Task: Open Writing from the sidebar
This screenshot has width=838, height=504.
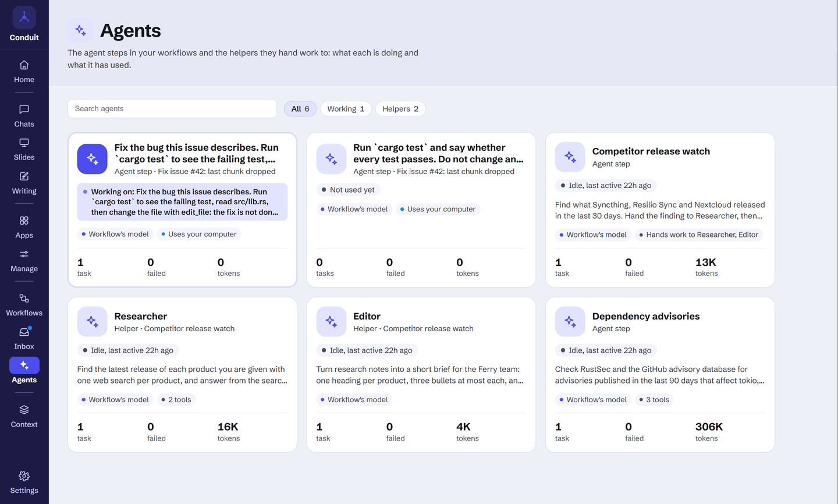Action: click(x=24, y=183)
